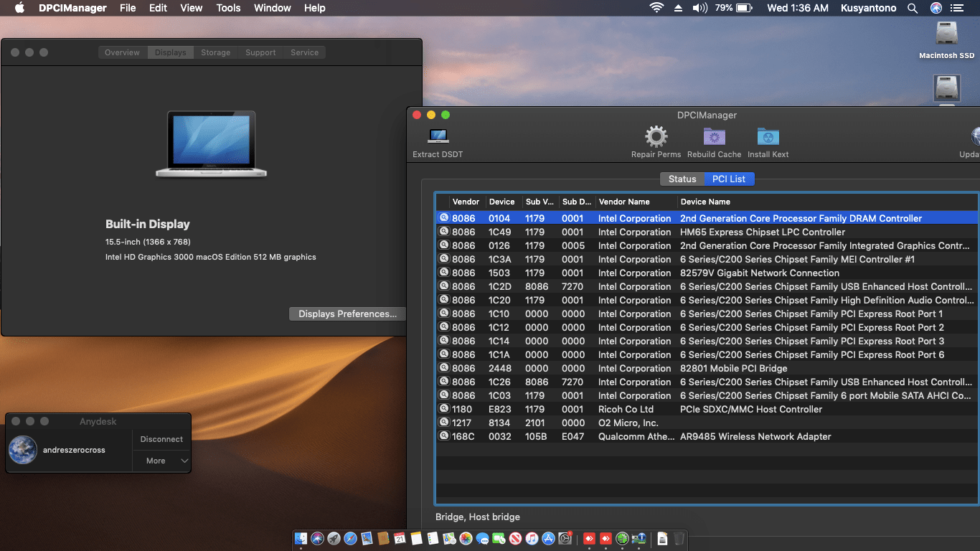Select the PCI Express Root Port 6 row

(x=707, y=354)
